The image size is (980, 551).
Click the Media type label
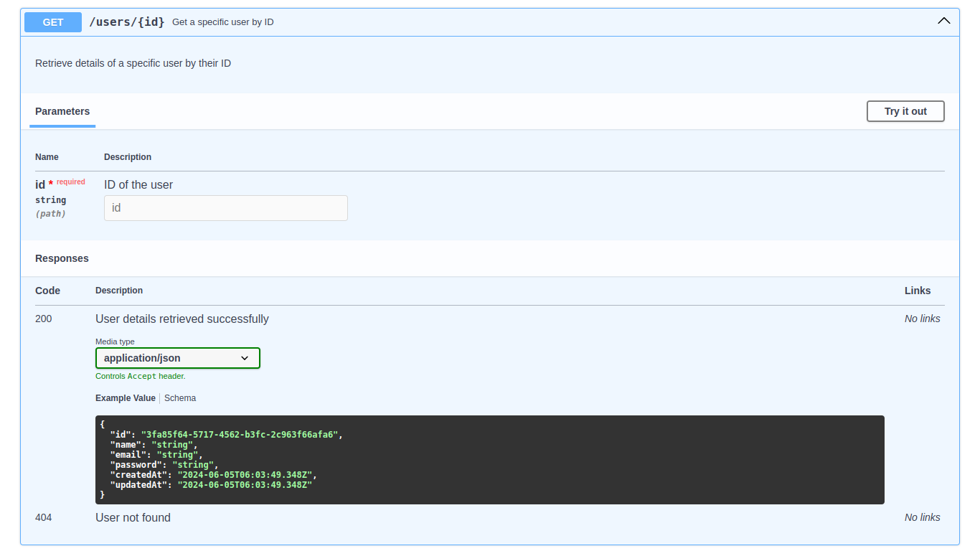coord(115,342)
